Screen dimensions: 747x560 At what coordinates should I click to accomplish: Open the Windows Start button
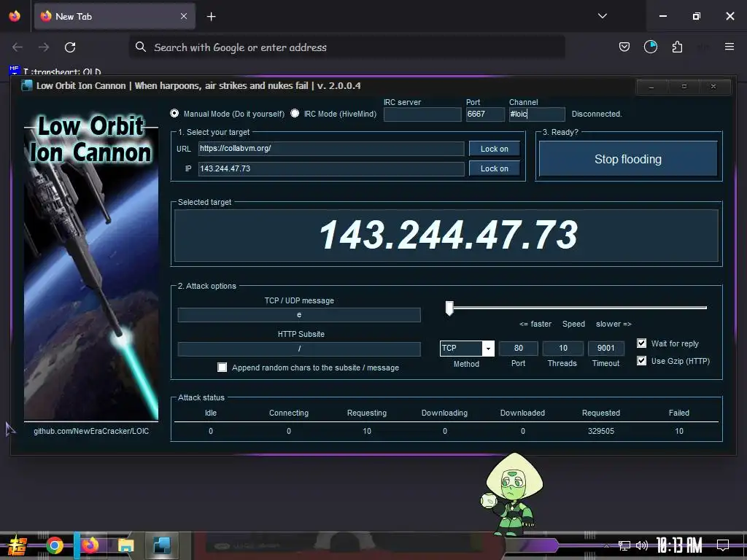point(18,545)
